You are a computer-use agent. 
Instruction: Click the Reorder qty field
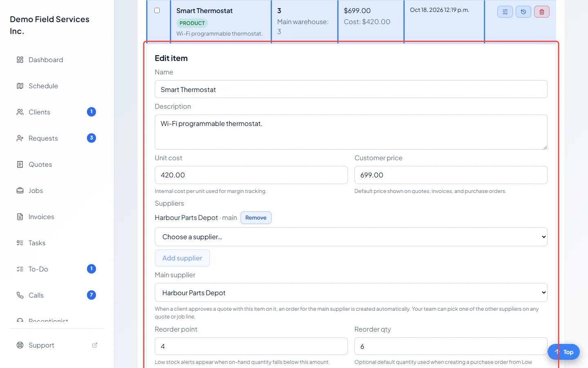(x=451, y=346)
